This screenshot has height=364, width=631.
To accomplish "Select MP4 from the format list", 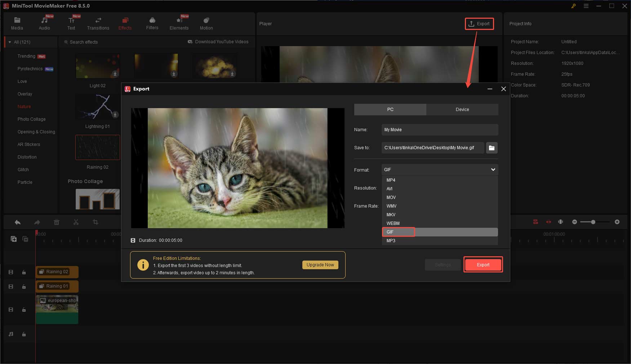I will coord(391,180).
